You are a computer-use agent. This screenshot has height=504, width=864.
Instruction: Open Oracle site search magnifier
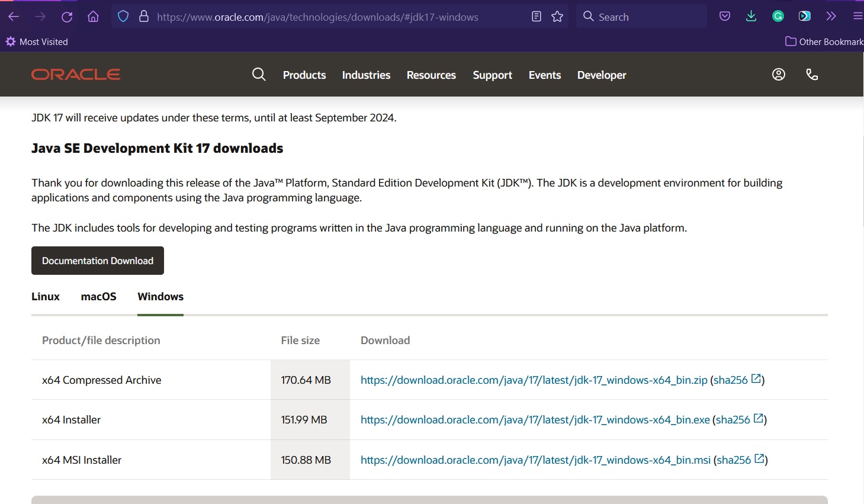[x=259, y=74]
